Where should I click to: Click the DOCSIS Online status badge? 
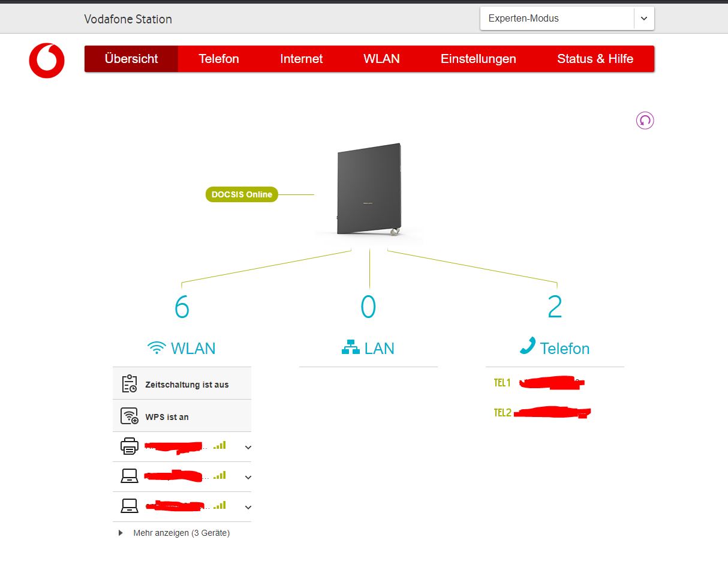[x=242, y=194]
